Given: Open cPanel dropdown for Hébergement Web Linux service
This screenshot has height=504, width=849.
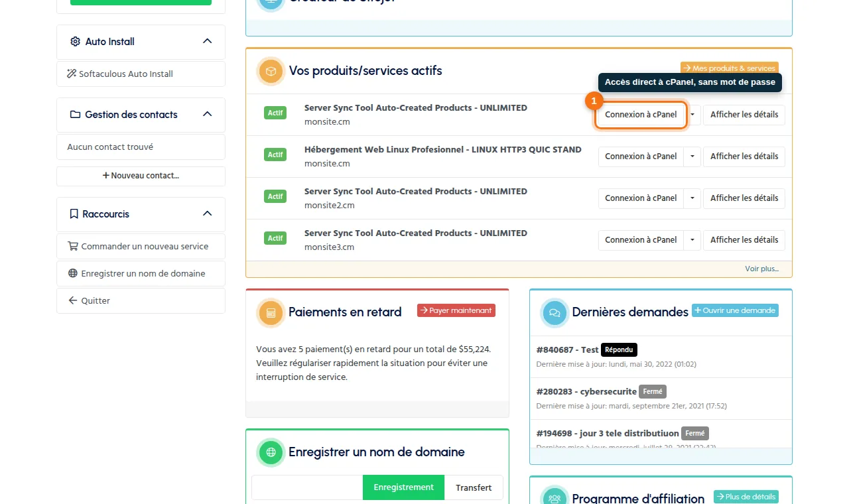Looking at the screenshot, I should (692, 157).
